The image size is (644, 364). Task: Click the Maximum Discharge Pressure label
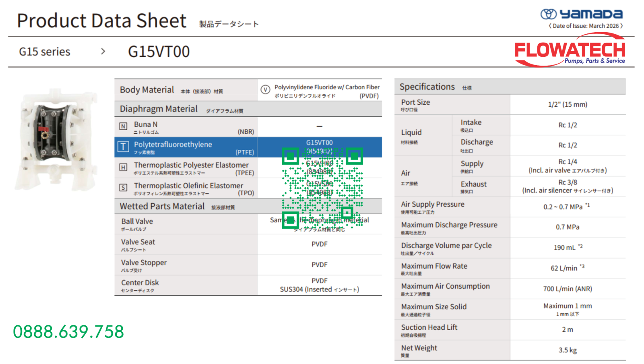(x=449, y=225)
